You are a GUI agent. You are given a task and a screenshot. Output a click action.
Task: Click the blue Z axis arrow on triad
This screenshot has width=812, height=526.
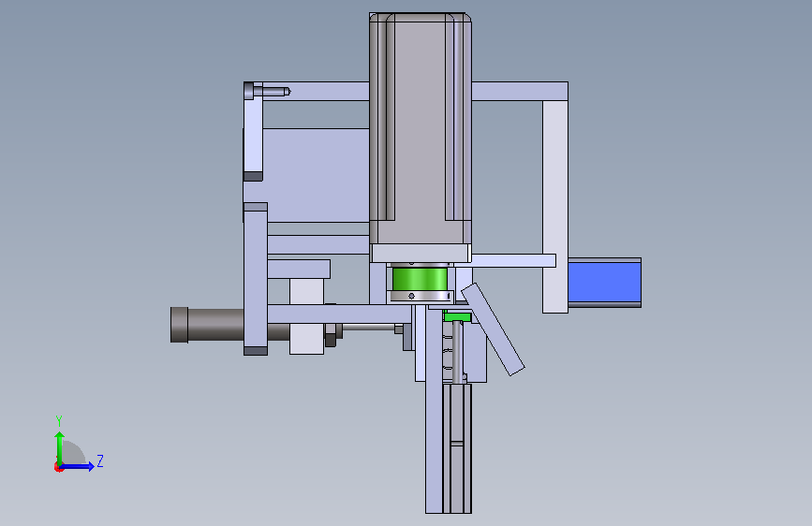[x=78, y=466]
